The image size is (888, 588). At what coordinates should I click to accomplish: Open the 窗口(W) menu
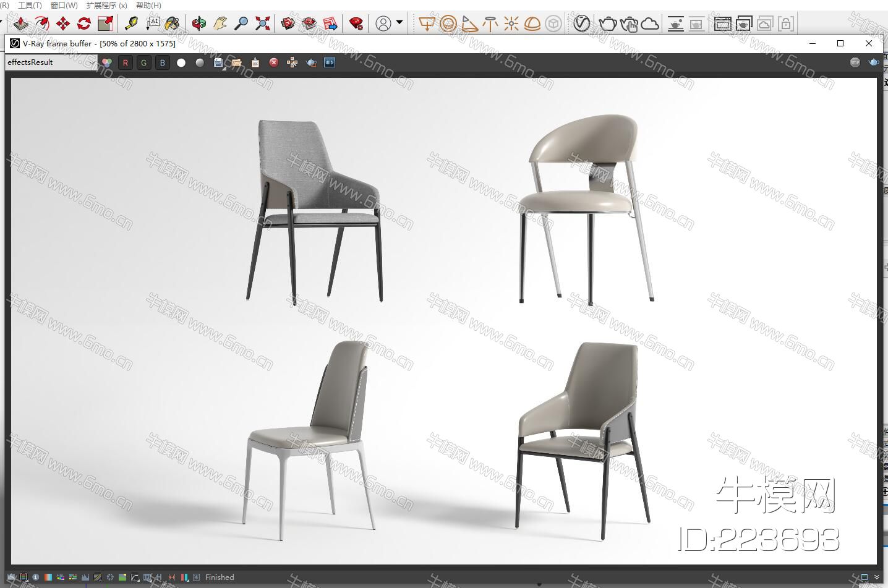pyautogui.click(x=64, y=5)
